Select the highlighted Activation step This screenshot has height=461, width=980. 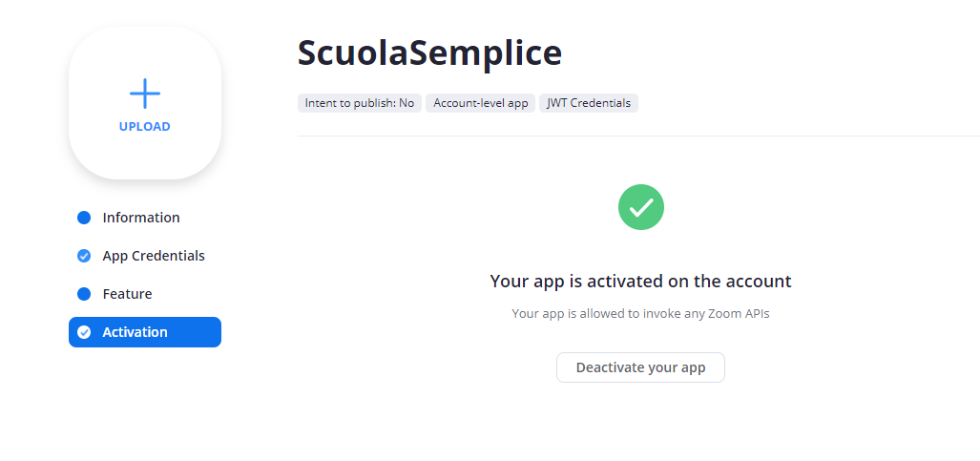pos(145,332)
